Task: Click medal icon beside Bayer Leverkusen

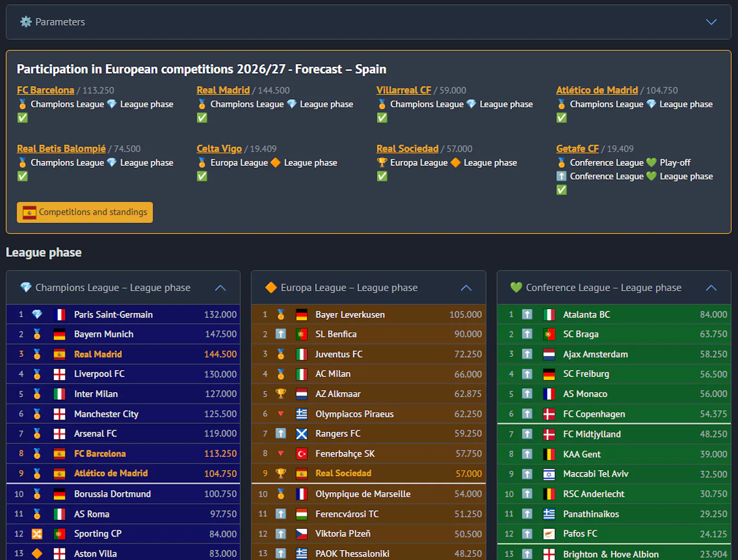Action: click(x=280, y=314)
